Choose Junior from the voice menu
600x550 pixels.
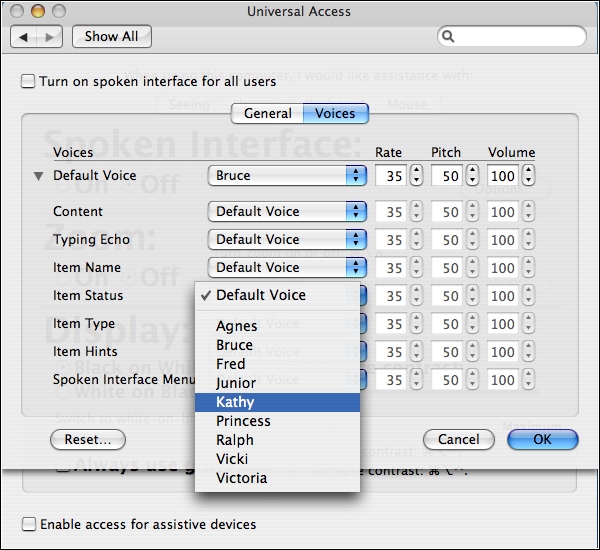(x=277, y=383)
